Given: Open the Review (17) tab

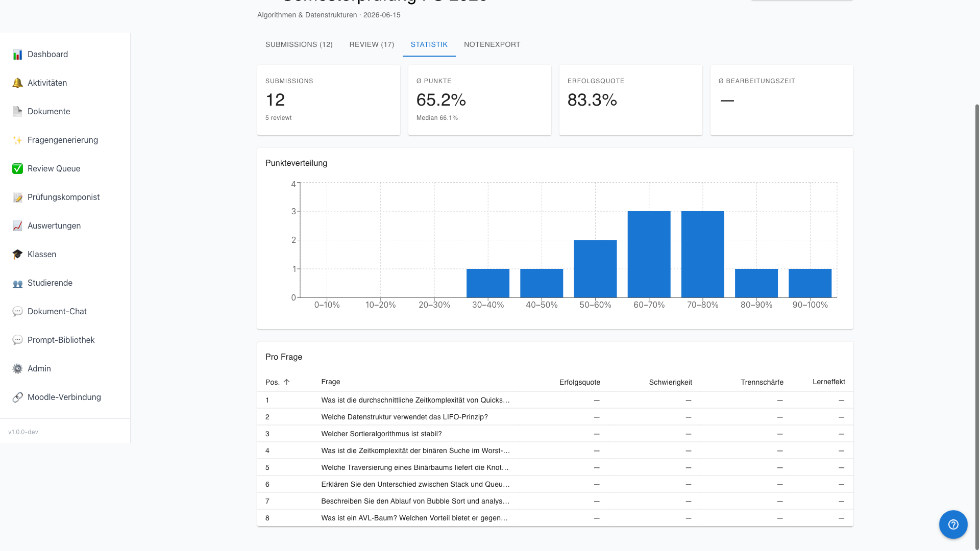Looking at the screenshot, I should 372,44.
